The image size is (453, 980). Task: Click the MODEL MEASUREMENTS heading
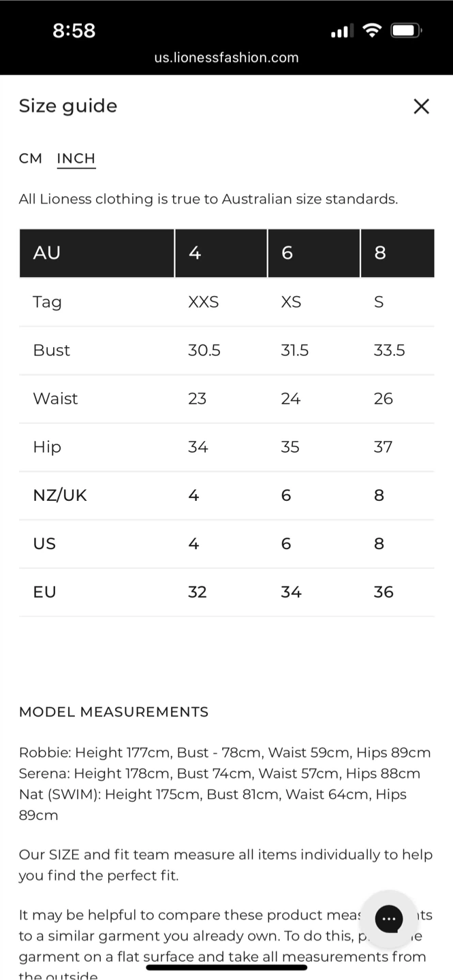point(114,712)
